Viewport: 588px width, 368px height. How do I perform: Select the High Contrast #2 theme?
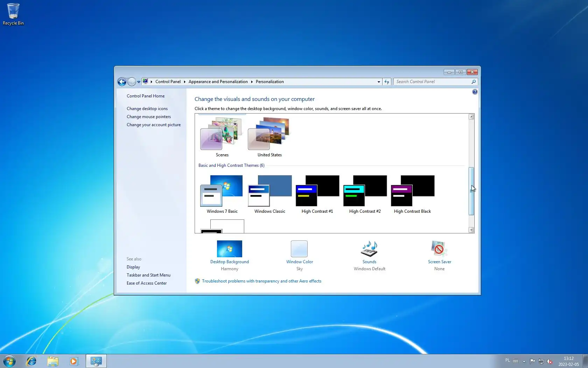(365, 195)
